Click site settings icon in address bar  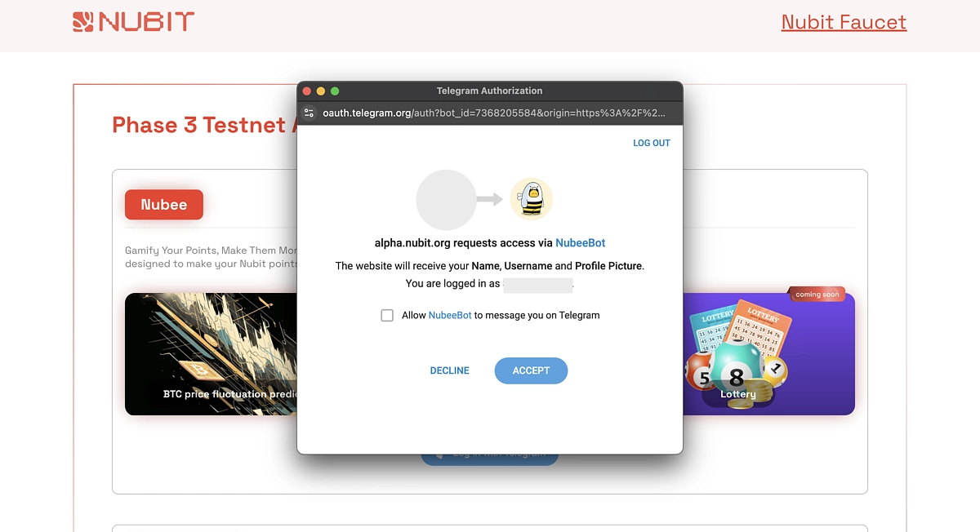pyautogui.click(x=309, y=113)
